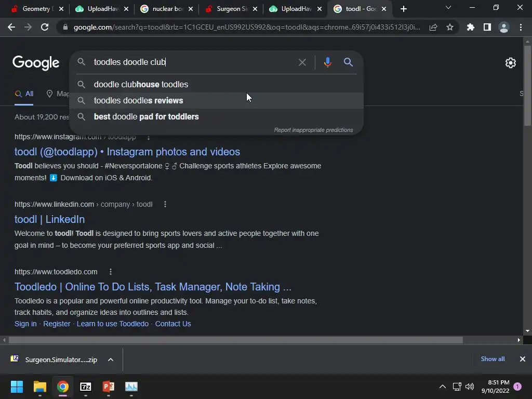Click the scroll right arrow

(x=519, y=340)
